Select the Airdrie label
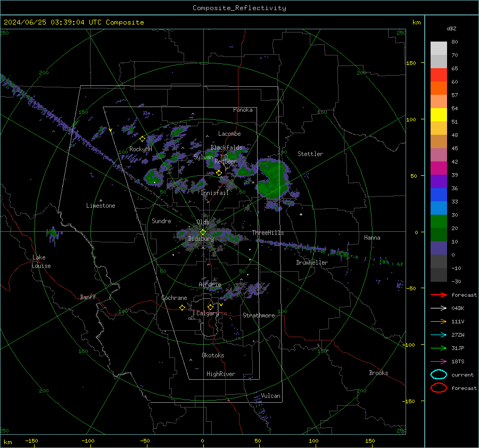Image resolution: width=479 pixels, height=448 pixels. 210,284
